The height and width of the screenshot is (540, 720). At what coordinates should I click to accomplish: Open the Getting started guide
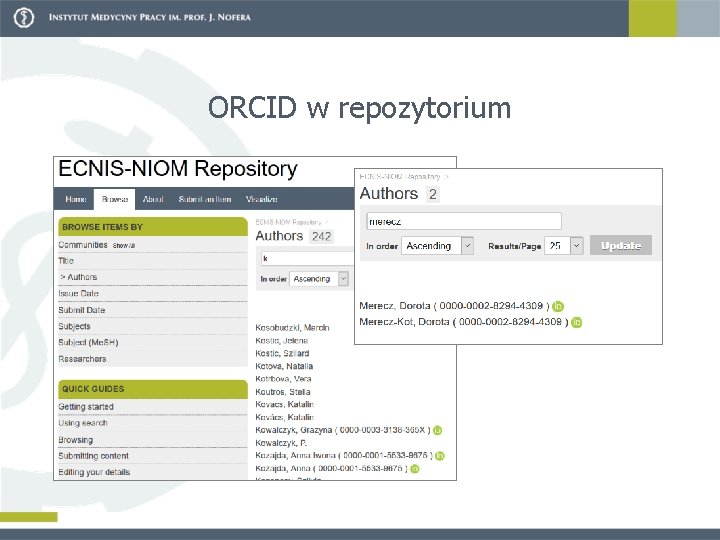[86, 407]
